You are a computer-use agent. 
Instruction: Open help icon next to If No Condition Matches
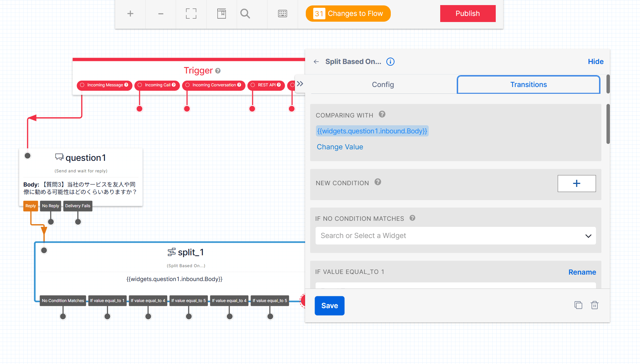pyautogui.click(x=412, y=218)
